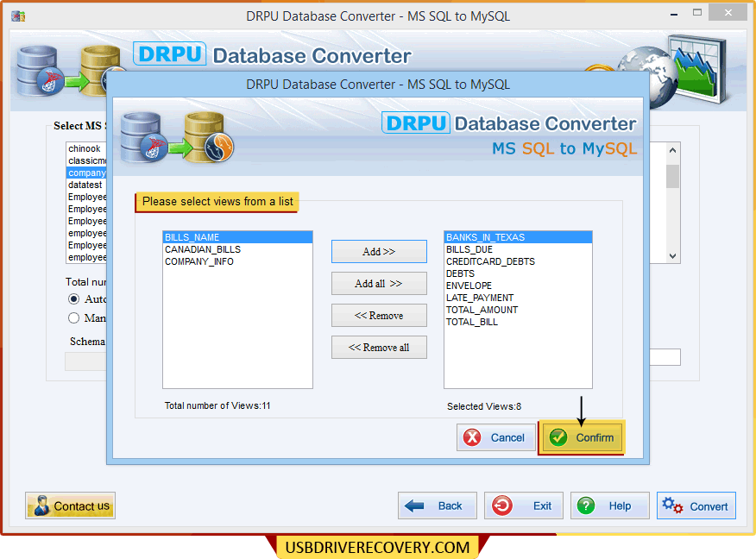Select TOTAL_BILL view entry

coord(518,322)
